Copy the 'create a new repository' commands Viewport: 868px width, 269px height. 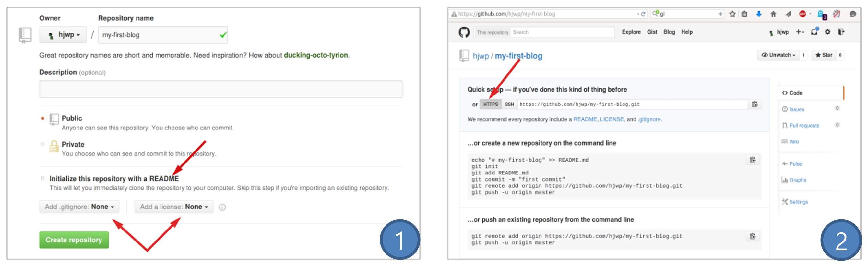tap(753, 160)
